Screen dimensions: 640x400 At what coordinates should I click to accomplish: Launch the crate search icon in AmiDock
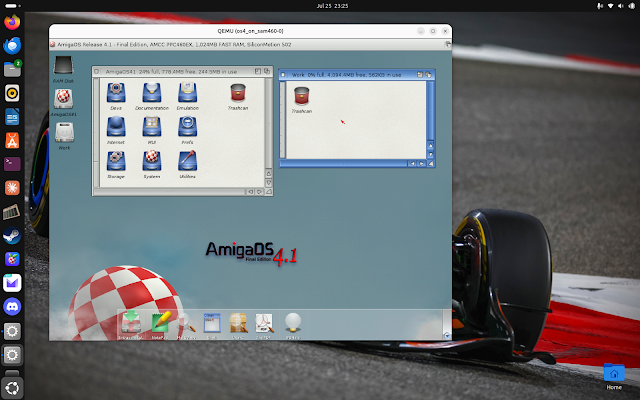(238, 324)
